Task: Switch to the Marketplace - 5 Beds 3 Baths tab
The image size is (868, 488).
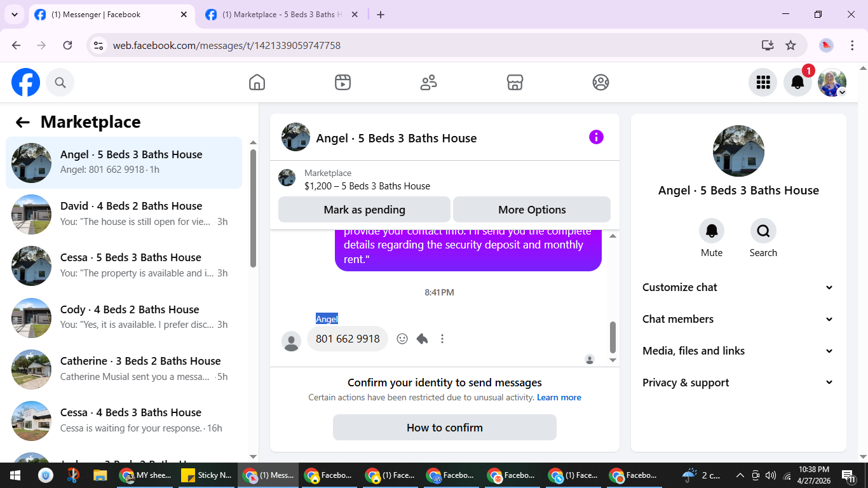Action: (x=282, y=15)
